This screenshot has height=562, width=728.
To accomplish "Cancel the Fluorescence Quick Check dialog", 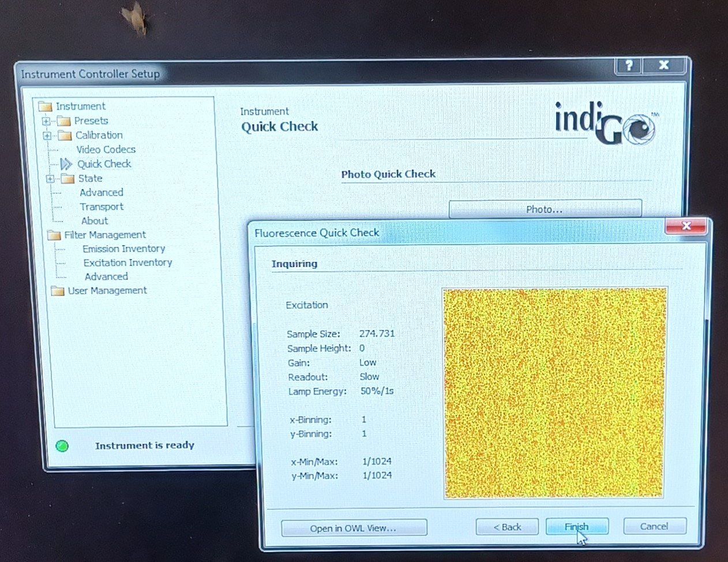I will point(654,526).
